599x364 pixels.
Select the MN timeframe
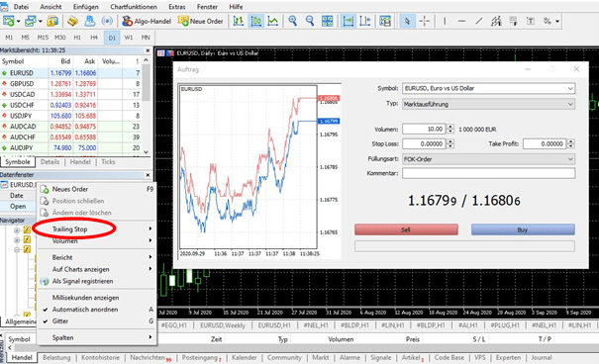tap(146, 38)
